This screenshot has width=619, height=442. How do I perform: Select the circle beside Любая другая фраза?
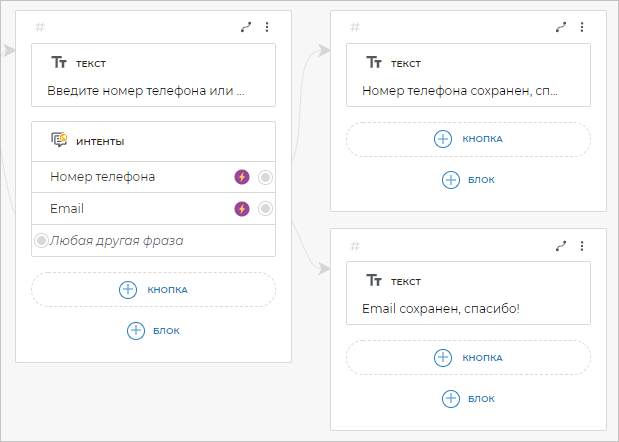pos(41,240)
